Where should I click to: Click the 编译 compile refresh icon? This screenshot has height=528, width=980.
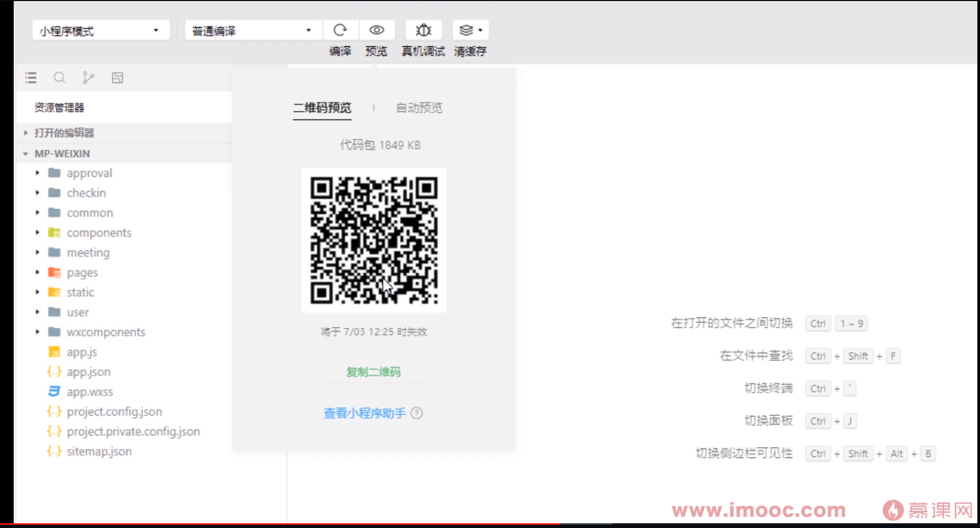coord(340,30)
